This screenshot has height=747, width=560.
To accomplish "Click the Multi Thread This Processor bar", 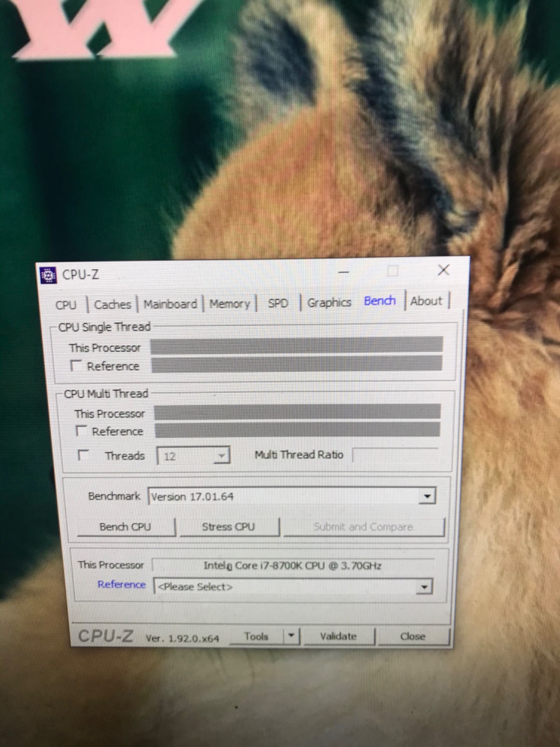I will pos(297,412).
